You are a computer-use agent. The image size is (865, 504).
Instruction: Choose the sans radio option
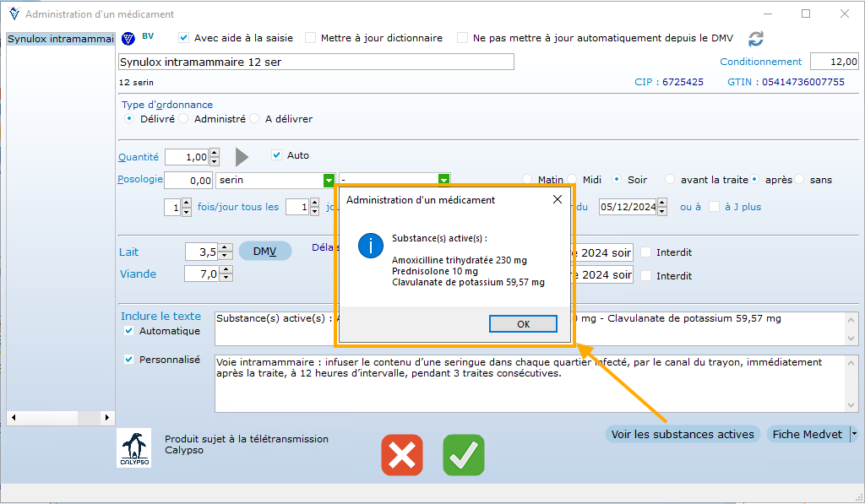point(799,179)
